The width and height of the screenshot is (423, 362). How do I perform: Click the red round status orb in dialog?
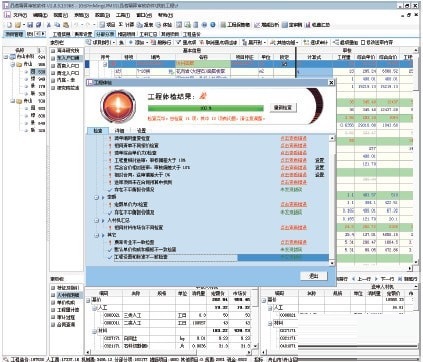tap(118, 106)
